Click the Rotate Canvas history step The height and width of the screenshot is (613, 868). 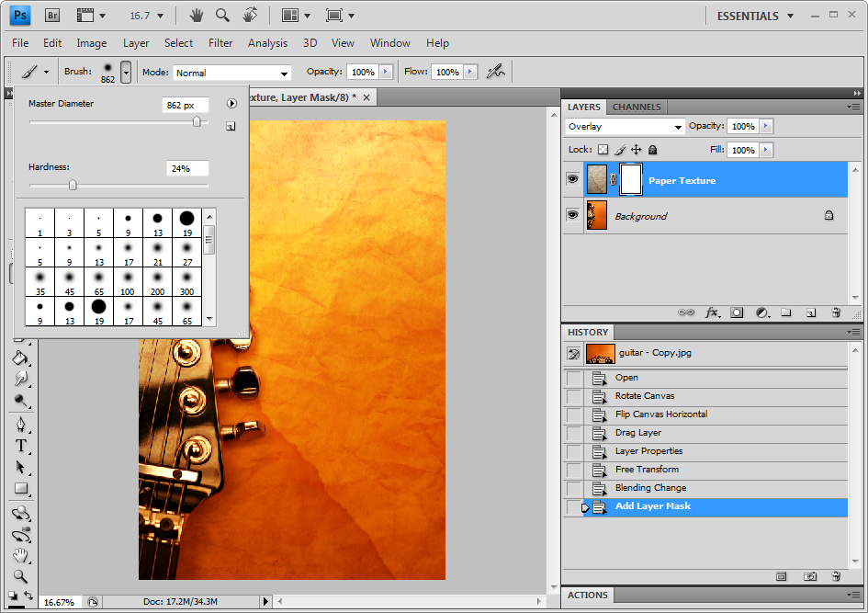(x=645, y=396)
